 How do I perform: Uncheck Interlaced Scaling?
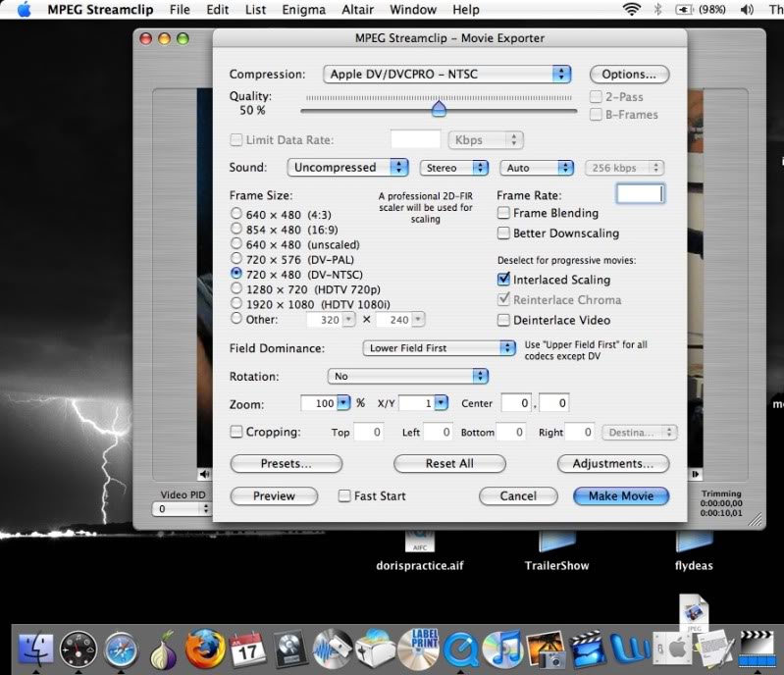tap(503, 279)
